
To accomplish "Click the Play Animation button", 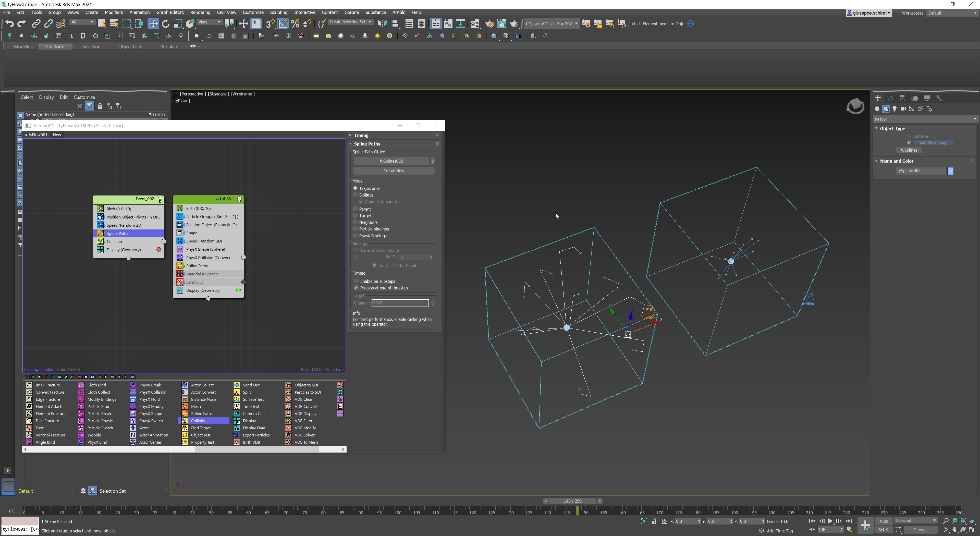I will [830, 521].
